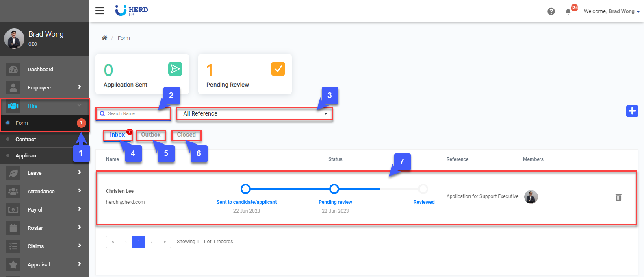Click the Sent to candidate/applicant step circle

click(x=245, y=189)
